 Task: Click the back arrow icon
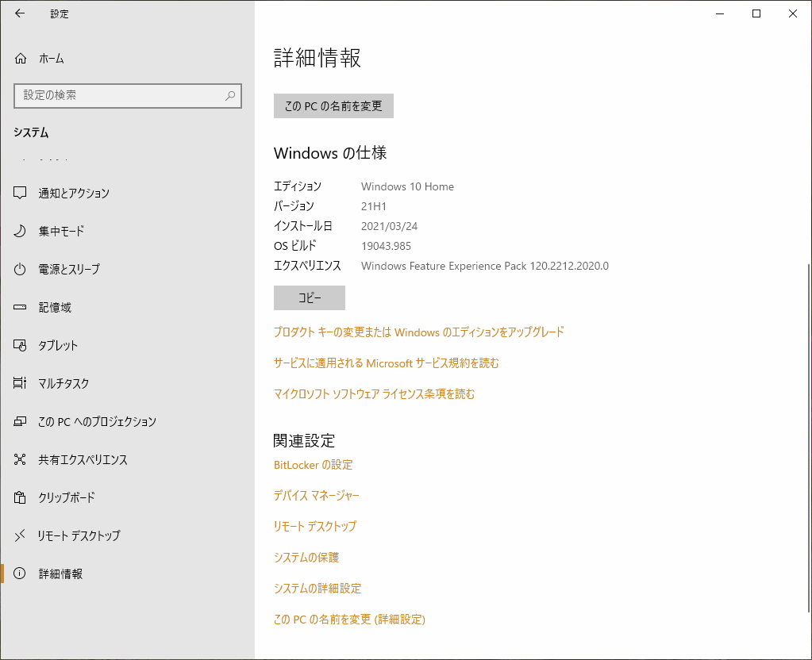(20, 13)
